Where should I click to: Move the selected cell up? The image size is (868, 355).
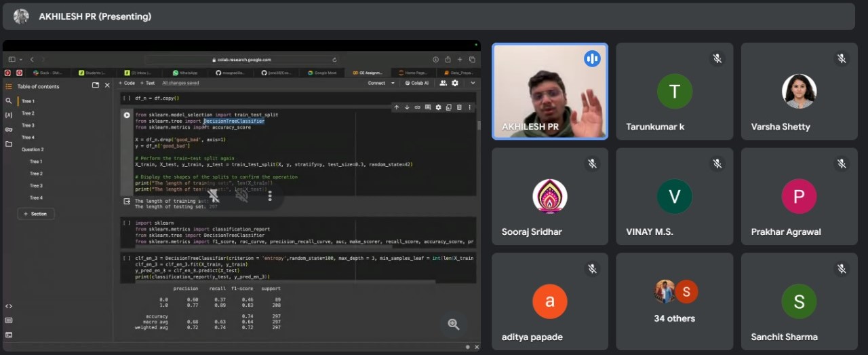397,107
